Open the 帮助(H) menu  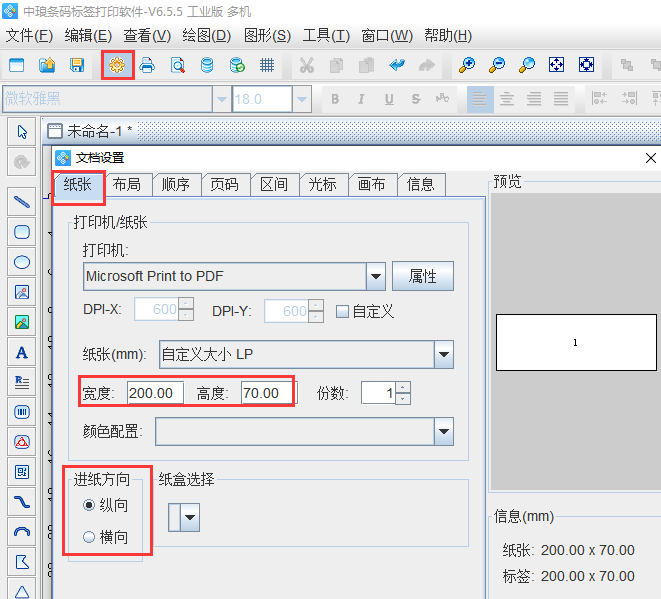448,35
